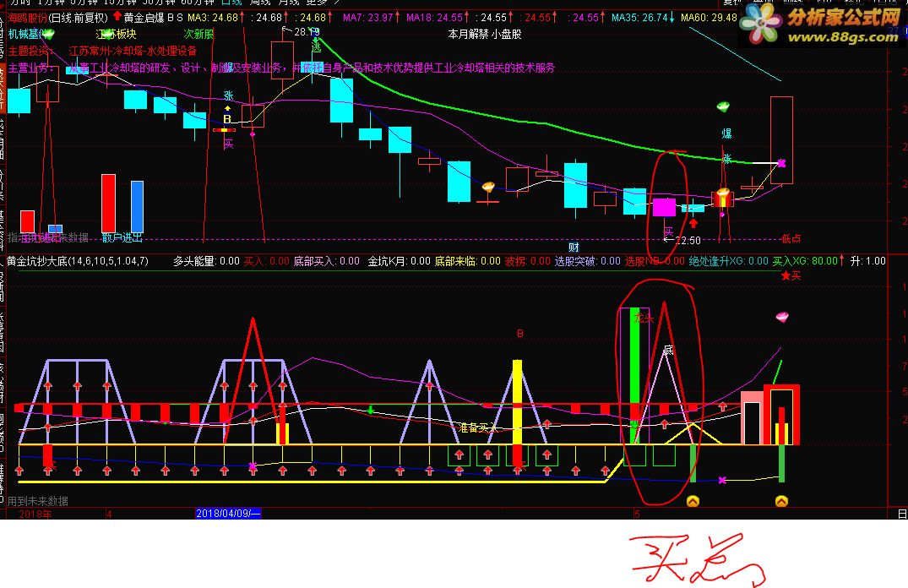Click the 底 label on the white peak
908x588 pixels.
(x=668, y=350)
